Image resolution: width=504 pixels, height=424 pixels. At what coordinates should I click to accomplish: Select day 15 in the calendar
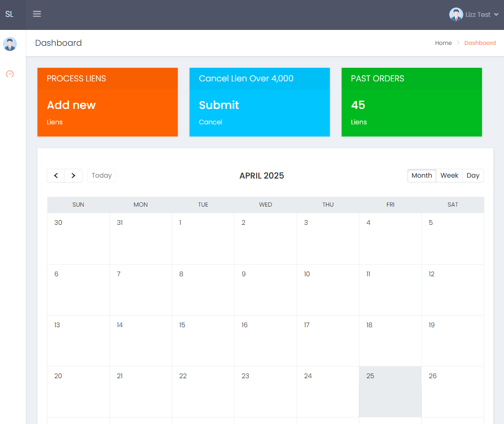coord(203,341)
